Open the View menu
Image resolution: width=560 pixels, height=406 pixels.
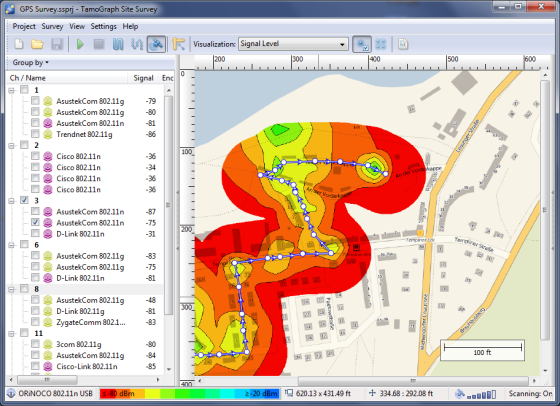pyautogui.click(x=77, y=26)
